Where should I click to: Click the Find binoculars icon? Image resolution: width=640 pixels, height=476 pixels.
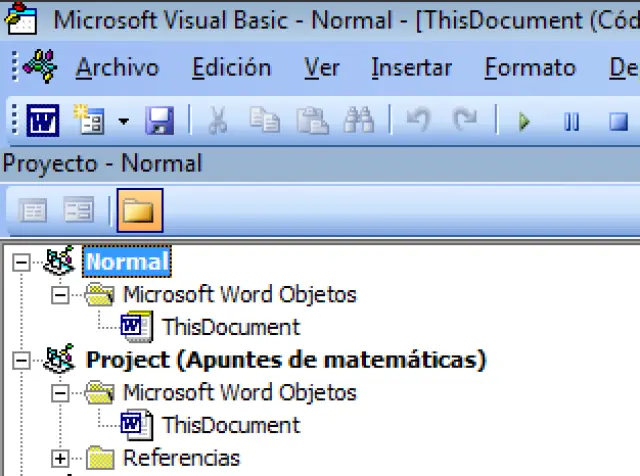[357, 122]
